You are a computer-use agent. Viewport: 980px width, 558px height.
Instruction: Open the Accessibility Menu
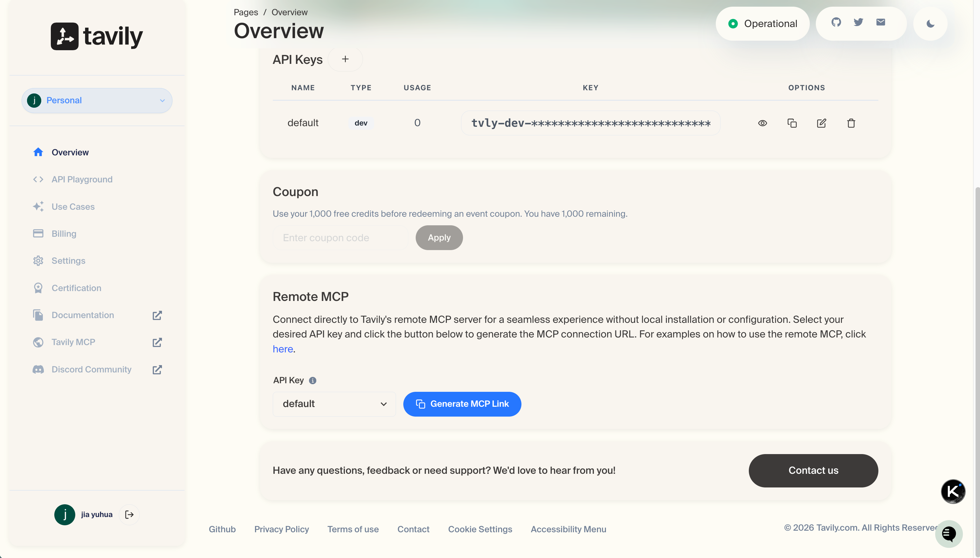(568, 529)
